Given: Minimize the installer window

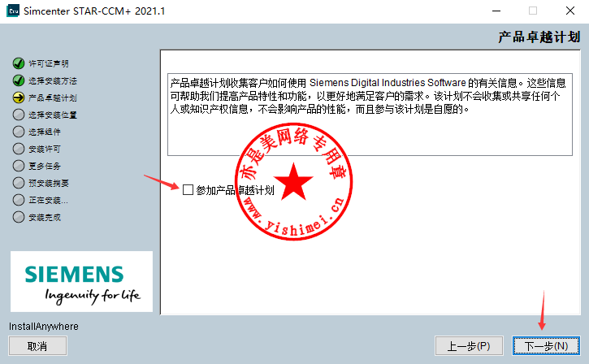Looking at the screenshot, I should point(496,11).
